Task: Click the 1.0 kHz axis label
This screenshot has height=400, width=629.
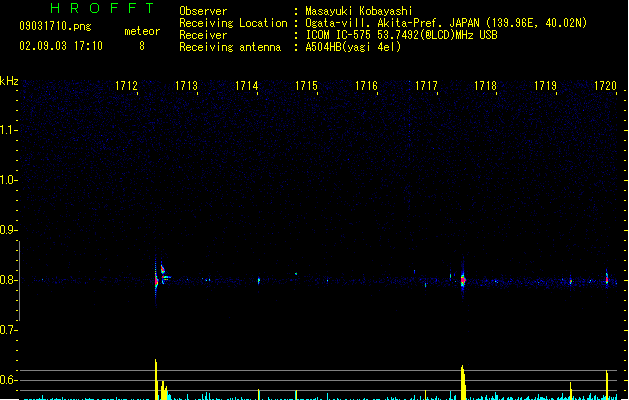Action: pyautogui.click(x=8, y=180)
